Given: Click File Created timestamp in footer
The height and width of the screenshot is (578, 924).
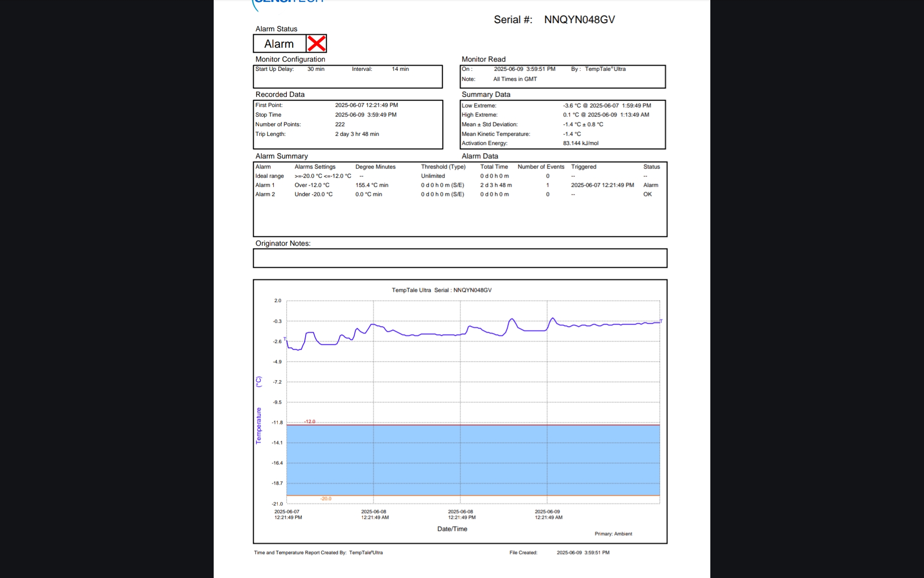Looking at the screenshot, I should [x=583, y=552].
